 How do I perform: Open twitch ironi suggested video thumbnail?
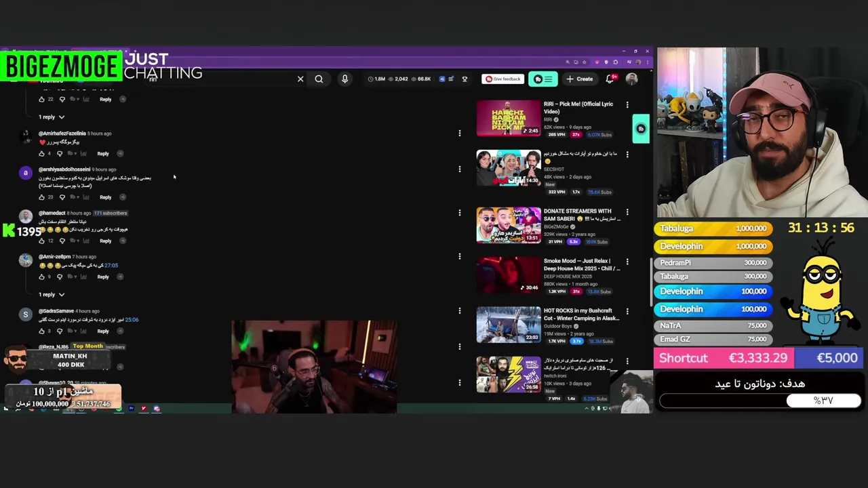(508, 375)
